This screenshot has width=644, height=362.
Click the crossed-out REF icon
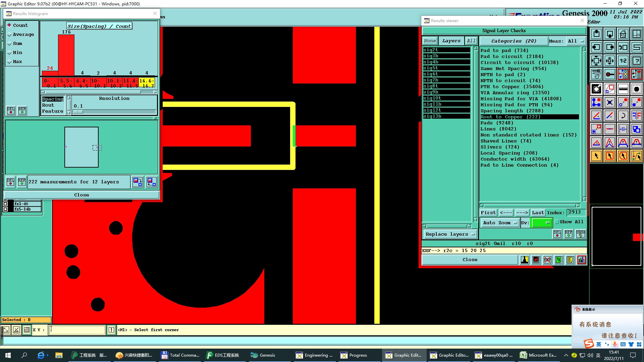547,260
